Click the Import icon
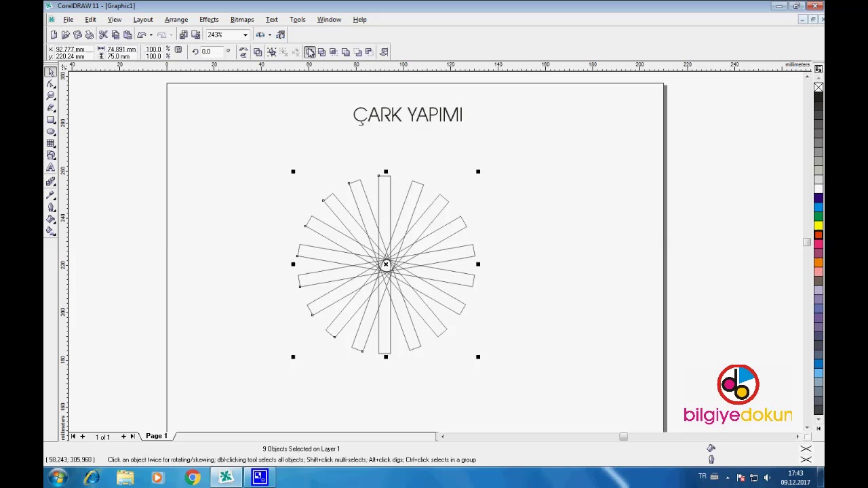The height and width of the screenshot is (488, 868). click(x=183, y=35)
